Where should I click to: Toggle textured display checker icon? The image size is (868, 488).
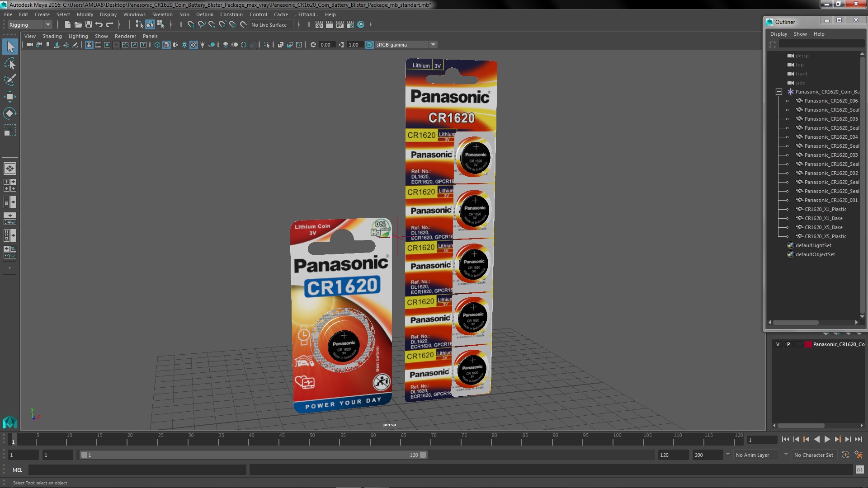(193, 45)
